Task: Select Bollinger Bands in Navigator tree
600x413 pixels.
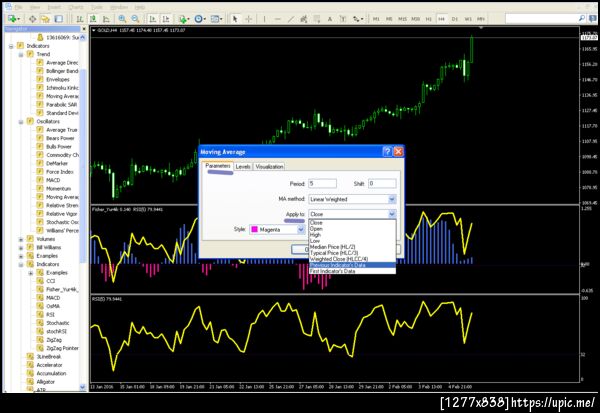Action: [62, 71]
